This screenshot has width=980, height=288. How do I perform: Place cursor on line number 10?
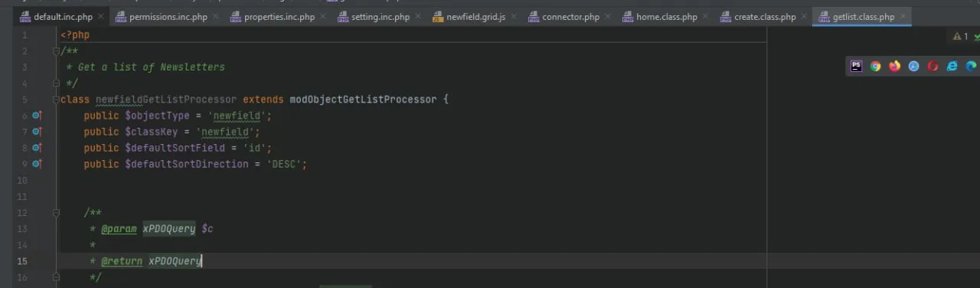tap(21, 180)
